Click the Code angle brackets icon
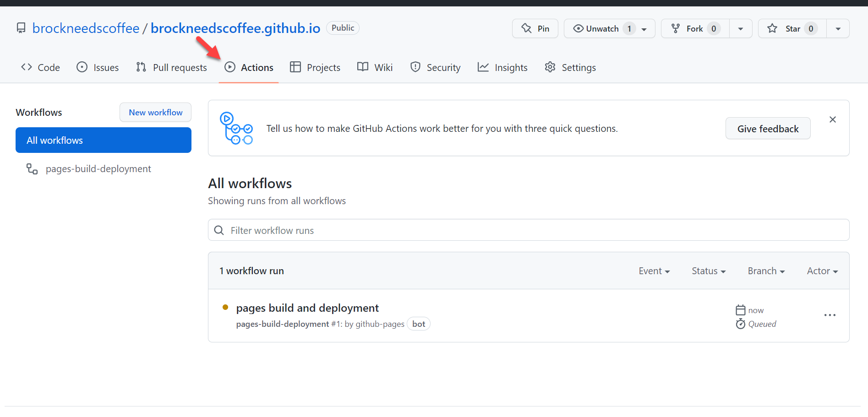Image resolution: width=868 pixels, height=417 pixels. point(27,67)
